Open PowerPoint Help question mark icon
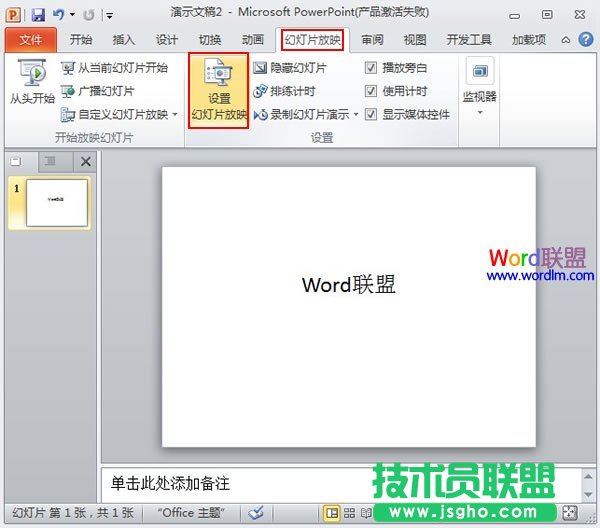The image size is (600, 528). 585,39
